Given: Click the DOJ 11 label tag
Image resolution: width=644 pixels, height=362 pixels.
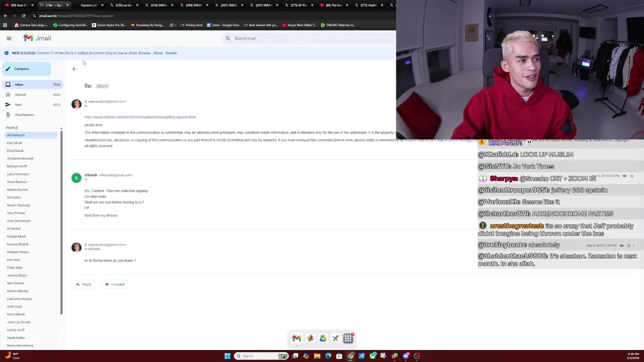Looking at the screenshot, I should [102, 86].
